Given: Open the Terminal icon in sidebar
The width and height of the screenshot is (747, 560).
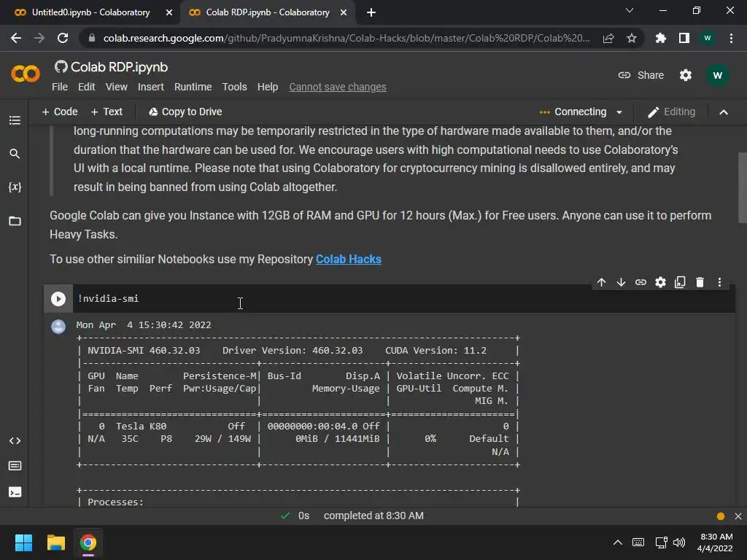Looking at the screenshot, I should coord(15,492).
